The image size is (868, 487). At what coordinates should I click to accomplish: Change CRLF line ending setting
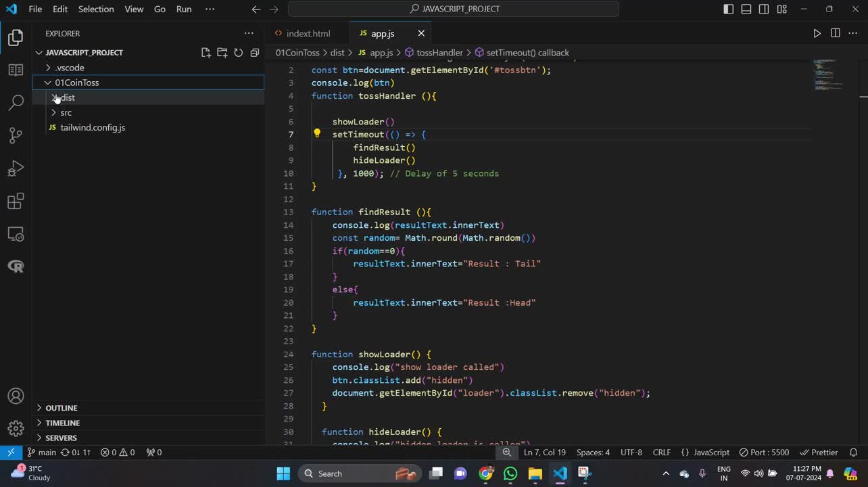661,453
